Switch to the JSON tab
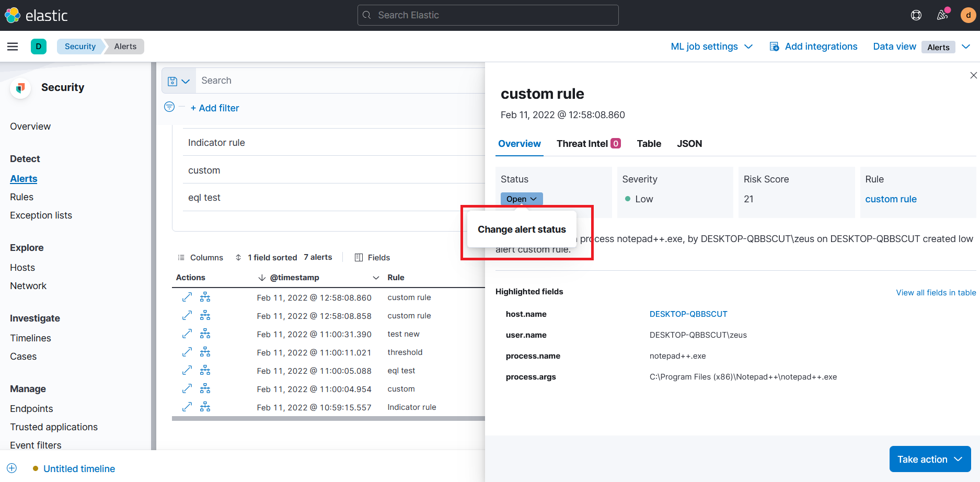The width and height of the screenshot is (980, 482). [689, 143]
